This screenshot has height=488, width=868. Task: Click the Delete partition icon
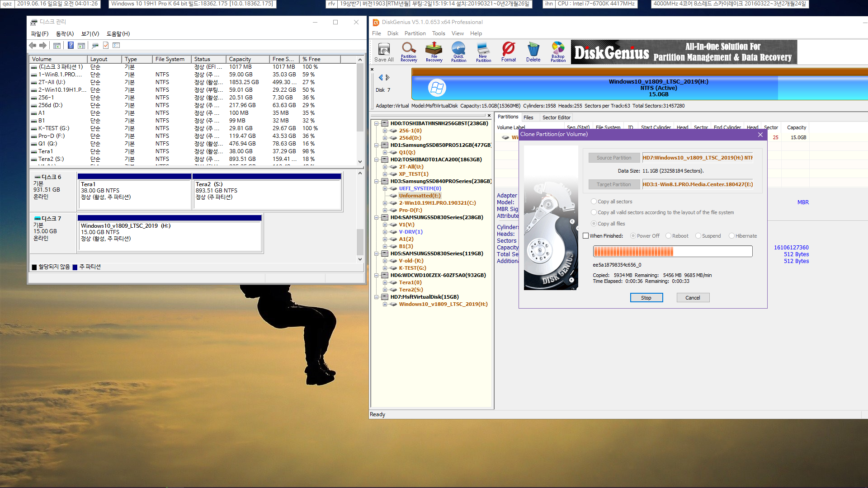(x=533, y=52)
